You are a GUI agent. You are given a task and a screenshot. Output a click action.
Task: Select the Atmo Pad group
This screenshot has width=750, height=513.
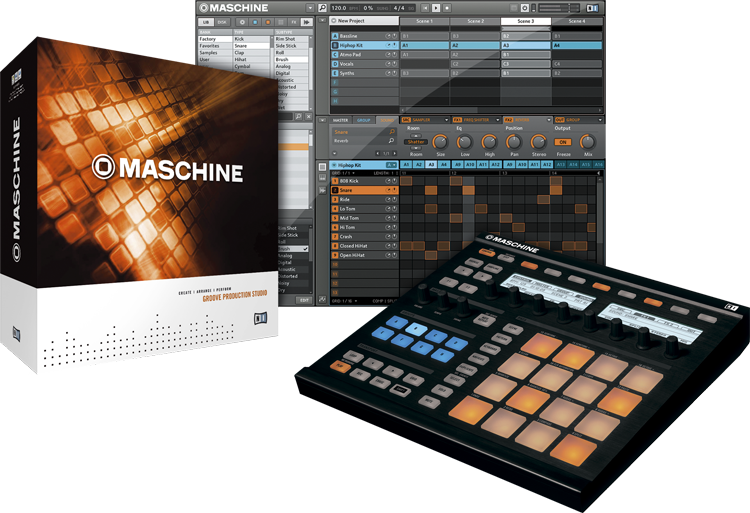(364, 55)
